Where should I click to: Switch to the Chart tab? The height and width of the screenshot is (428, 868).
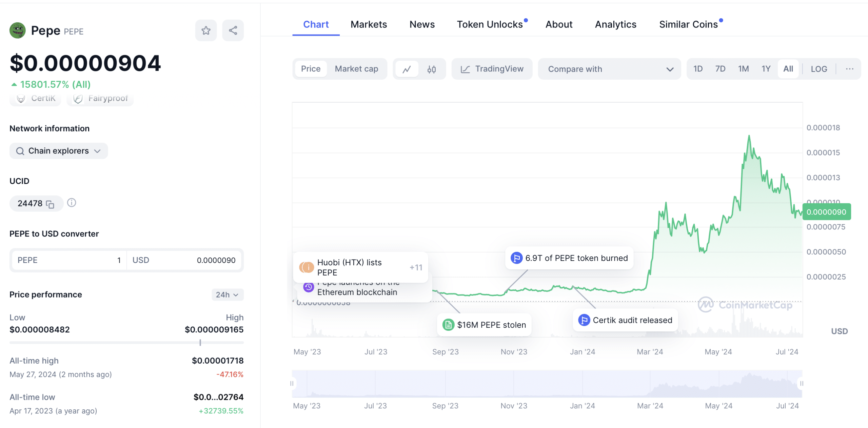(316, 24)
